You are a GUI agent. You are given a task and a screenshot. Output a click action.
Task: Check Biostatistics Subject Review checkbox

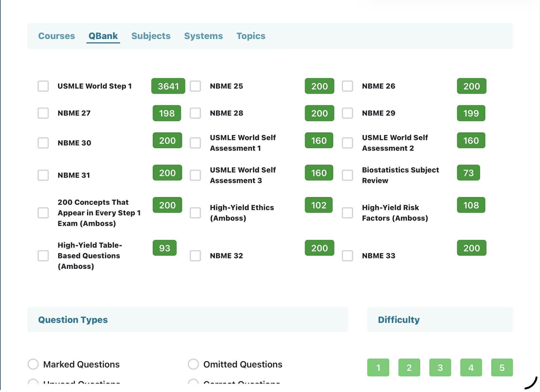(x=347, y=175)
